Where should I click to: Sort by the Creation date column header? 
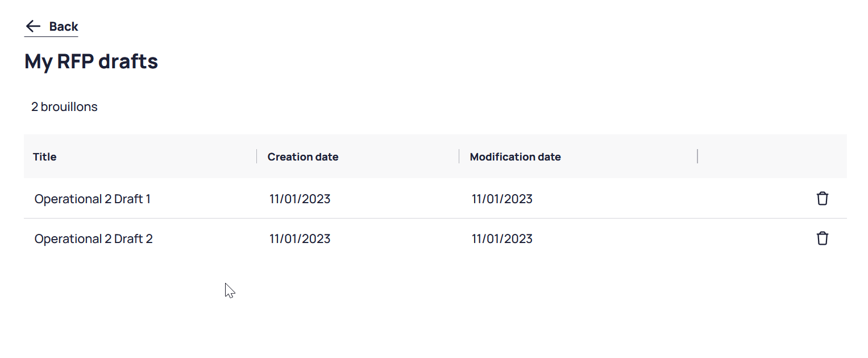[x=303, y=157]
